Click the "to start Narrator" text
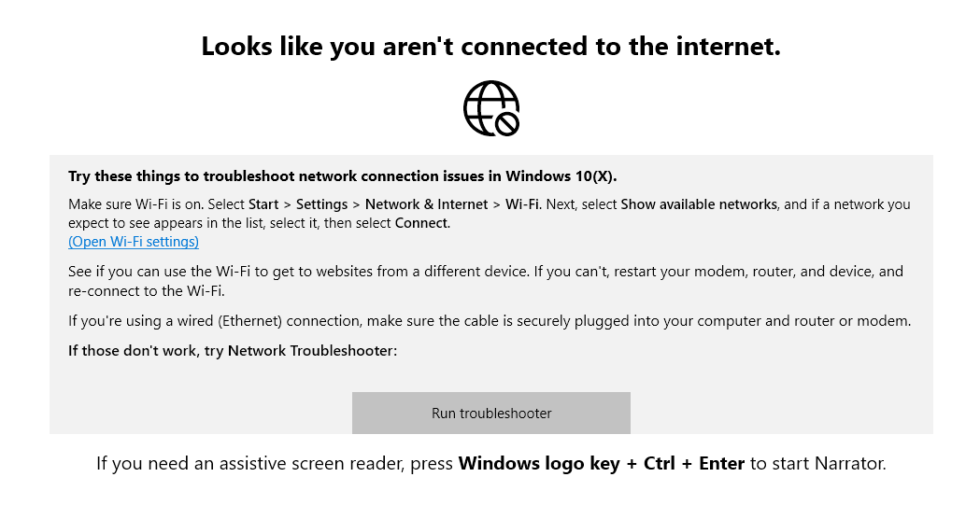The image size is (980, 519). (818, 463)
